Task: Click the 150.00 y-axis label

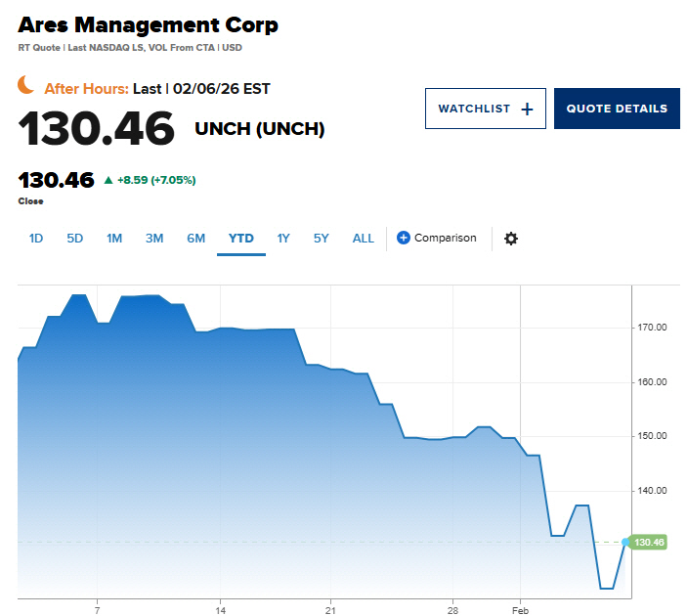Action: [652, 436]
